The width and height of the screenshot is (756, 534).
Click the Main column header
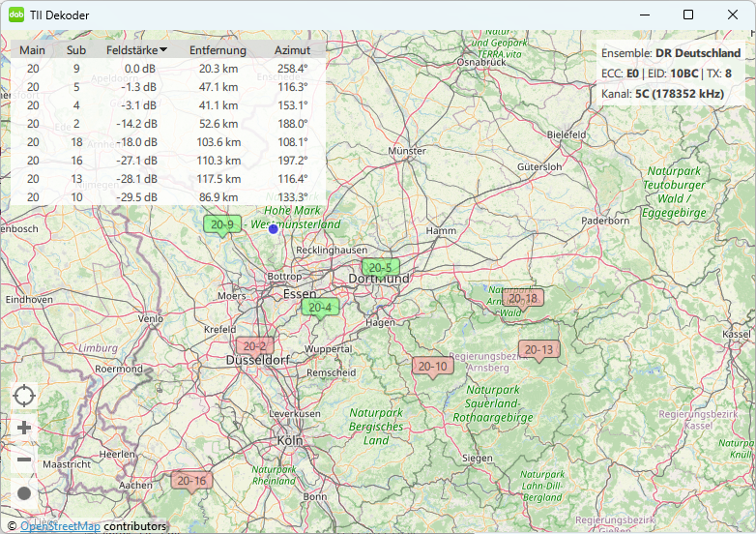[x=33, y=50]
